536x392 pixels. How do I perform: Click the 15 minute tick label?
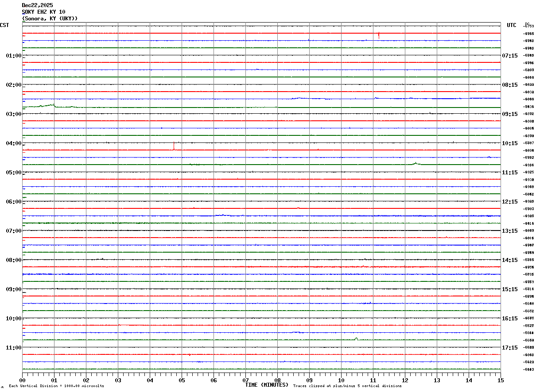click(500, 380)
